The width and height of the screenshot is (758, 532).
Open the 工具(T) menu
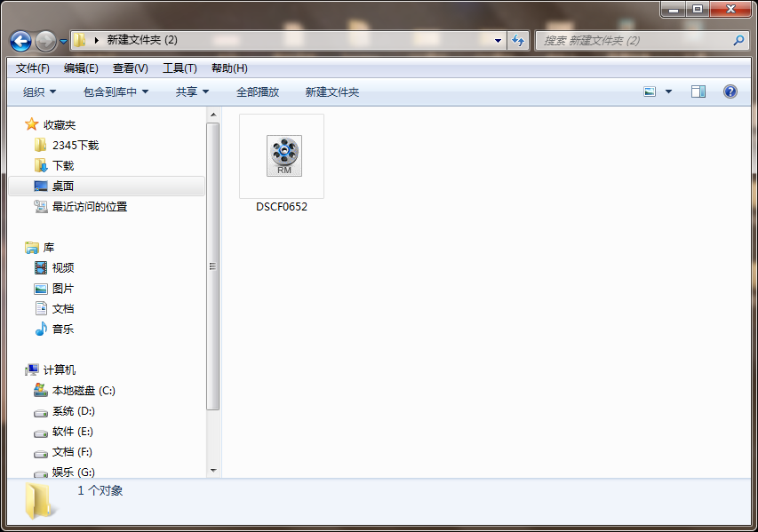(180, 68)
